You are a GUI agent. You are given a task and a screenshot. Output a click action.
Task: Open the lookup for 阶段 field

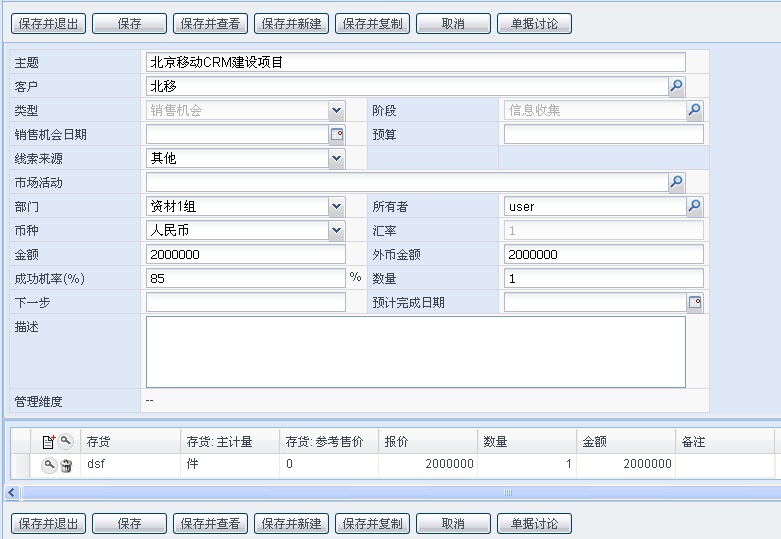tap(695, 110)
